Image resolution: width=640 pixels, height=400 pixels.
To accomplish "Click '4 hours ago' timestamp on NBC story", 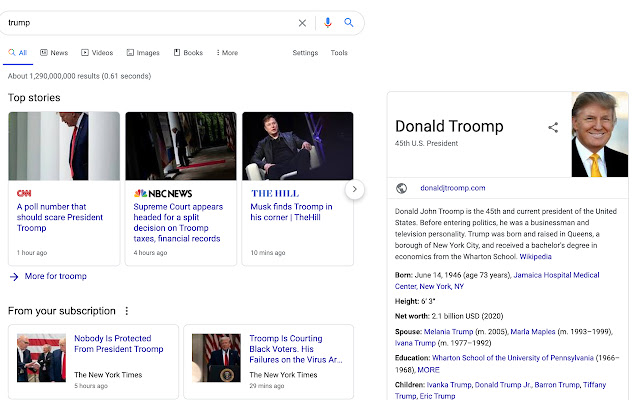I will click(x=150, y=253).
